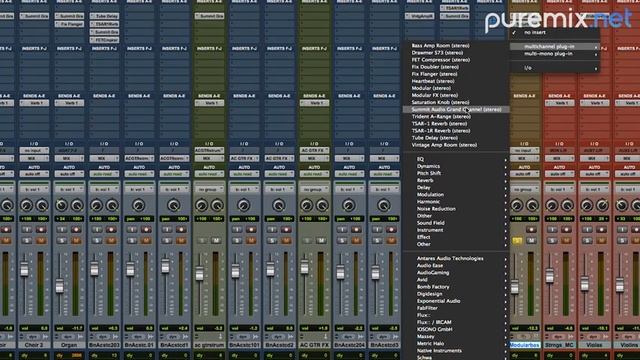Open Organ track MIX output selector
Image resolution: width=640 pixels, height=360 pixels.
click(x=69, y=158)
